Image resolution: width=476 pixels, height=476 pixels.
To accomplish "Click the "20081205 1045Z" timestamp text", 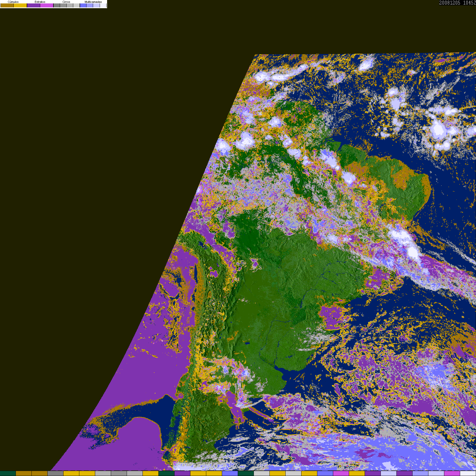I will (457, 3).
